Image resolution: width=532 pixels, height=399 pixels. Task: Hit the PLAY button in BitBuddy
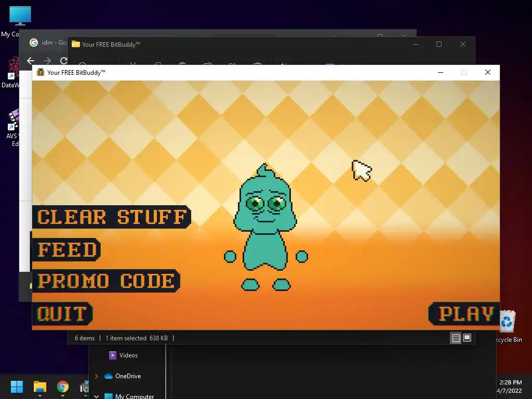[464, 313]
